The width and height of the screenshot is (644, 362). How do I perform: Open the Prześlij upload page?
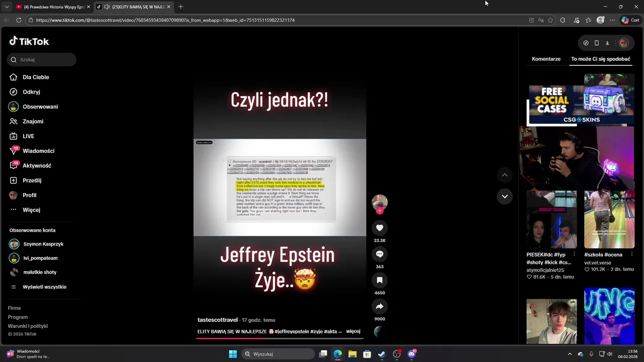25,180
